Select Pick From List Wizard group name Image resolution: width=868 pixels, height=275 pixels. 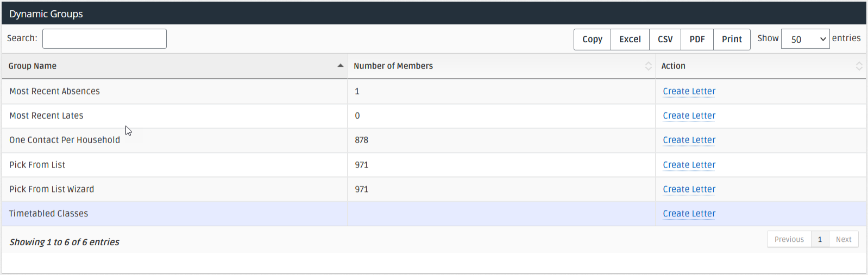(52, 189)
